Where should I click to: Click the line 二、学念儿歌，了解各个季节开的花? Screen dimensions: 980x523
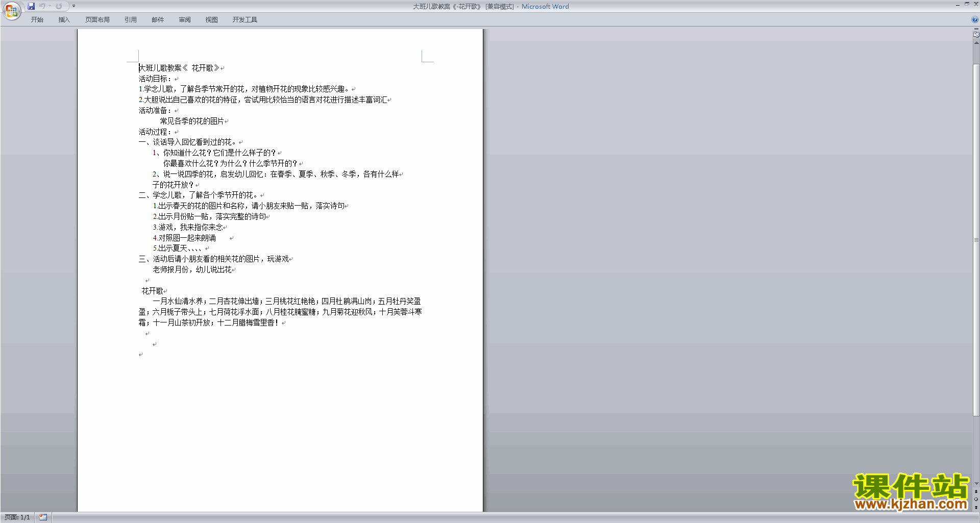(x=199, y=195)
